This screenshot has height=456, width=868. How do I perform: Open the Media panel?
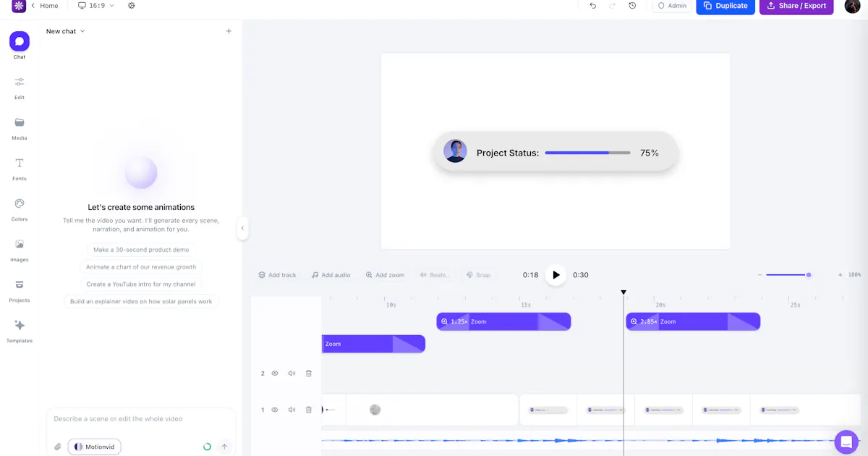point(20,127)
